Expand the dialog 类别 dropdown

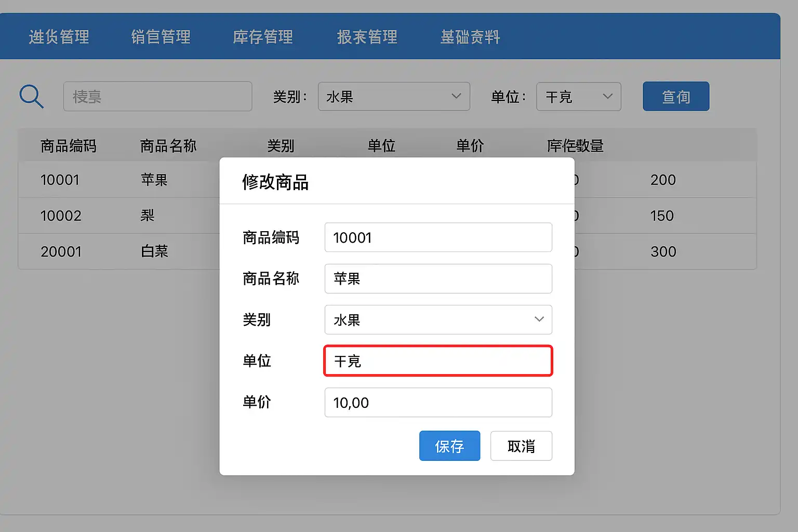click(438, 320)
